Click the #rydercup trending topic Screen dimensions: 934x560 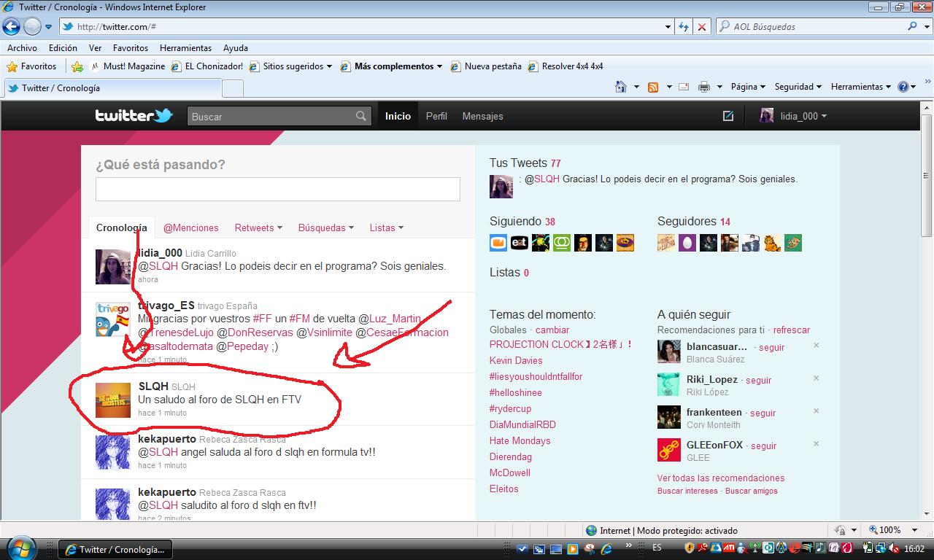[x=510, y=408]
